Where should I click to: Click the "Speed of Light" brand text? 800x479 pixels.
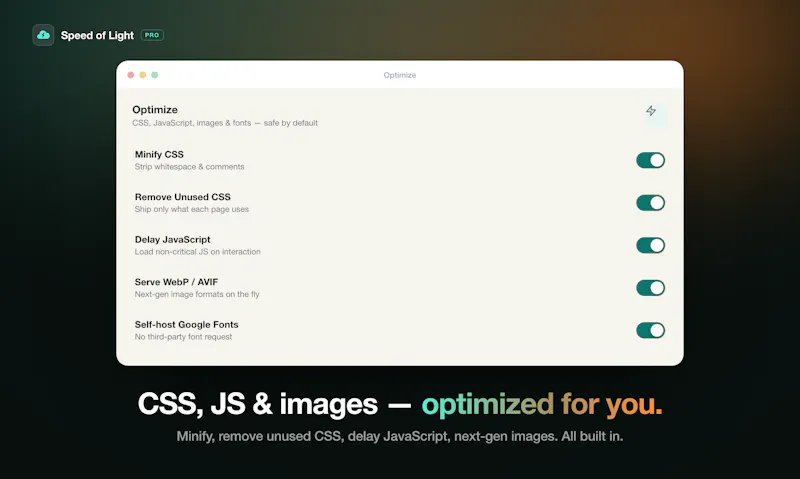coord(97,35)
